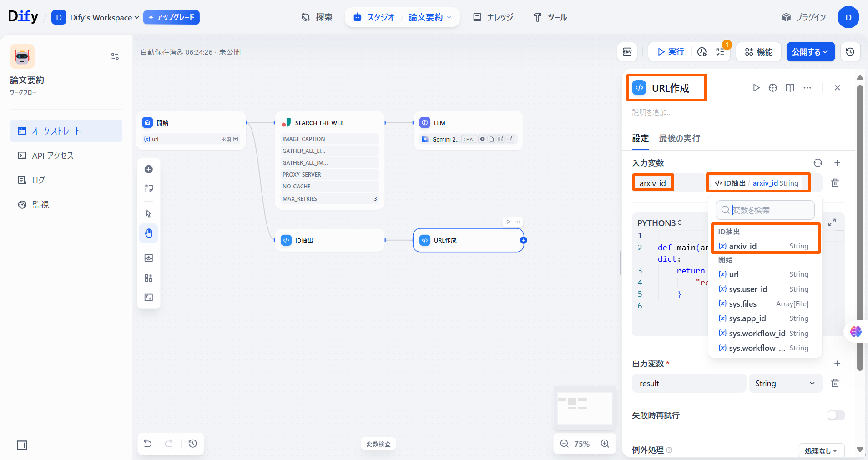868x460 pixels.
Task: Click the 変数を検索 search field
Action: pyautogui.click(x=770, y=210)
